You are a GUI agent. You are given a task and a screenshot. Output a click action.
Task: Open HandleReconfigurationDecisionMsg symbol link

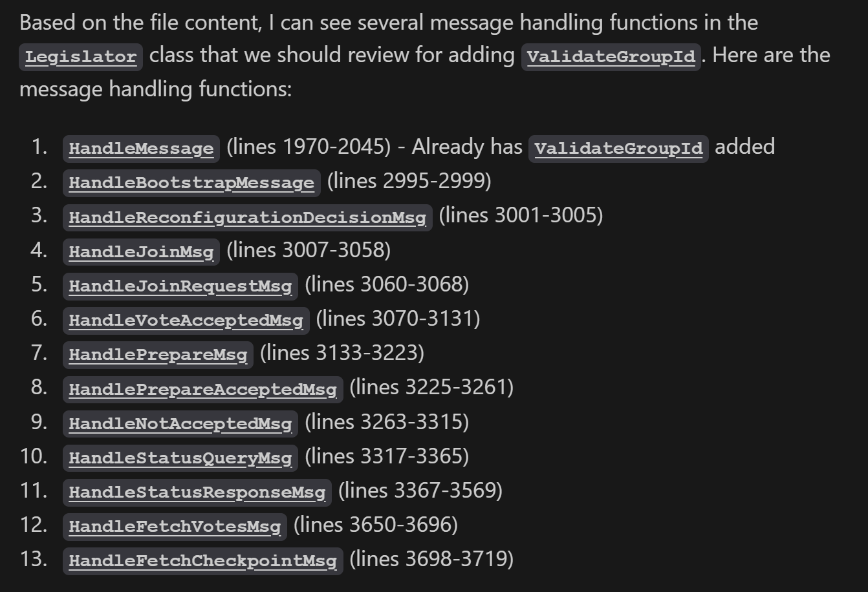coord(247,217)
